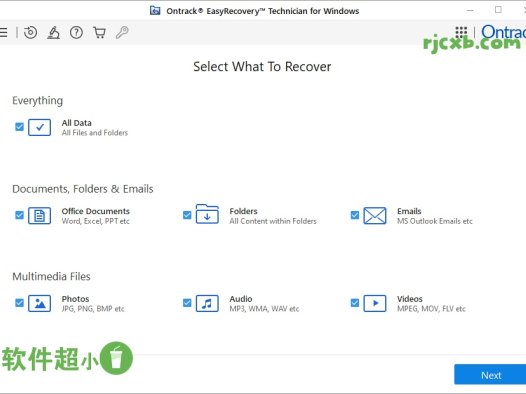
Task: Click 'Word, Excel, PPT etc' description
Action: [x=95, y=221]
